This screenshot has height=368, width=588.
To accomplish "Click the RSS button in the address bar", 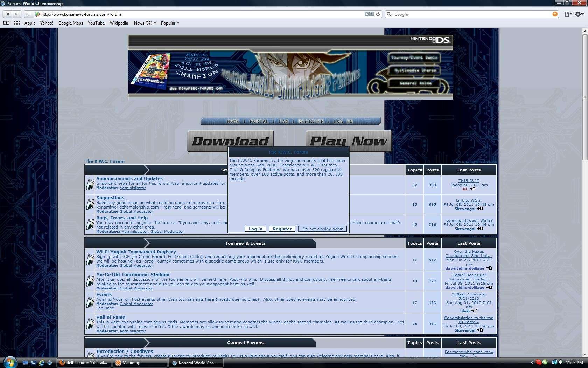I will click(369, 14).
